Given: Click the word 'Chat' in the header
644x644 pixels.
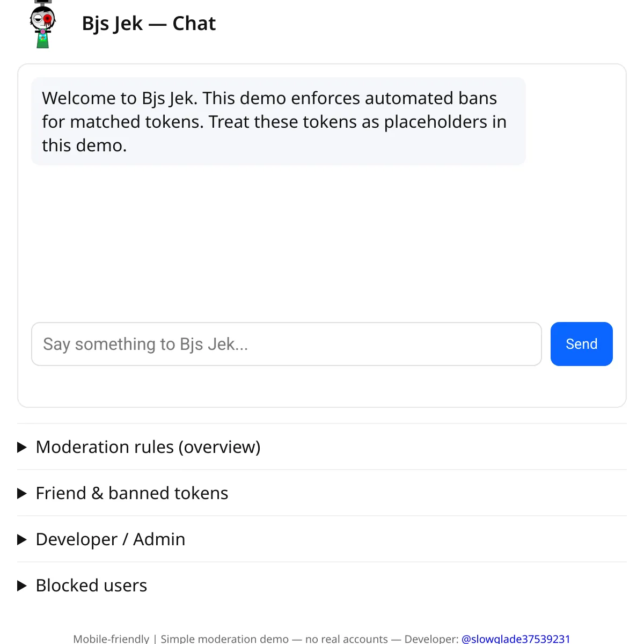Looking at the screenshot, I should [x=194, y=24].
